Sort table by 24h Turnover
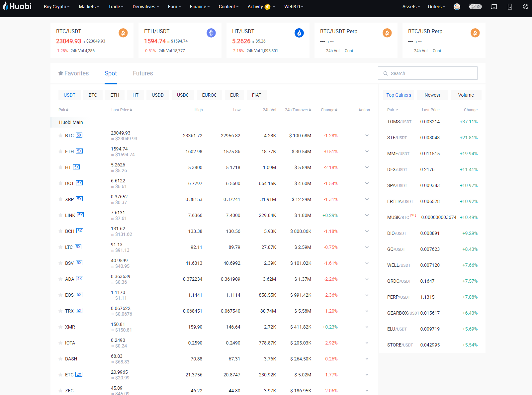Screen dimensions: 532x395 (x=298, y=110)
